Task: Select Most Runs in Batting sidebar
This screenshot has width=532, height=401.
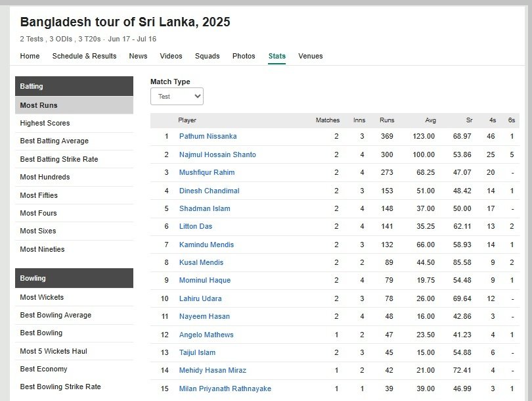Action: coord(39,105)
